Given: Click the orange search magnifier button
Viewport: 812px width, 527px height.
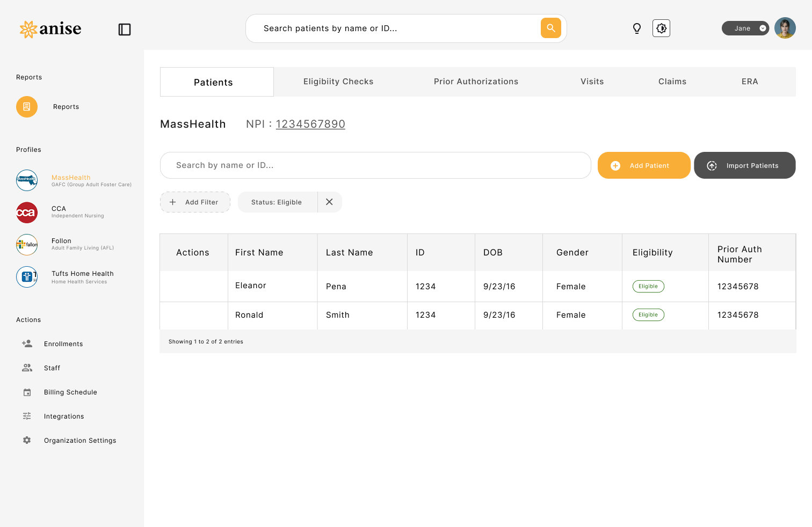Looking at the screenshot, I should click(550, 28).
